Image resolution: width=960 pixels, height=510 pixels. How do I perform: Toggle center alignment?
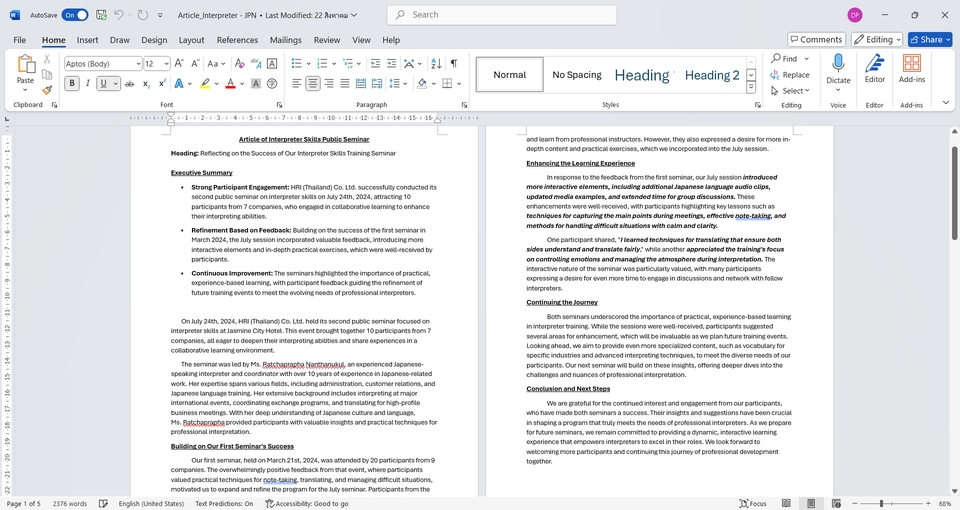312,83
